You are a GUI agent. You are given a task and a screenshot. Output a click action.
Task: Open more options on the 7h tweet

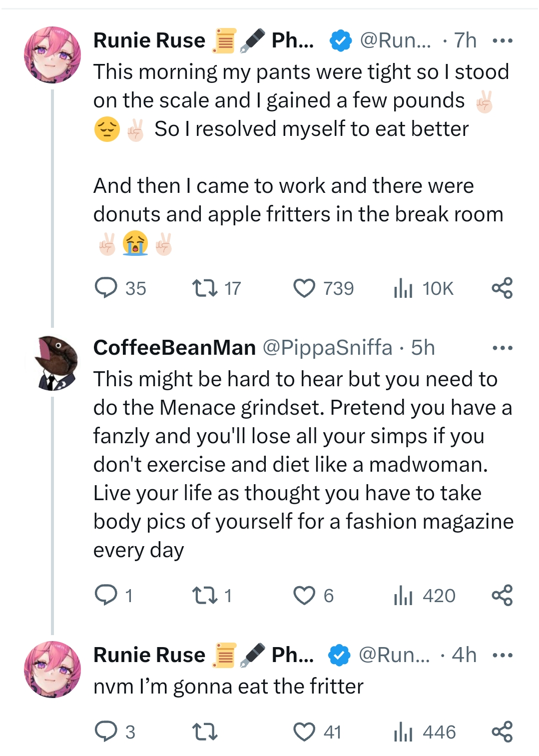click(x=502, y=40)
